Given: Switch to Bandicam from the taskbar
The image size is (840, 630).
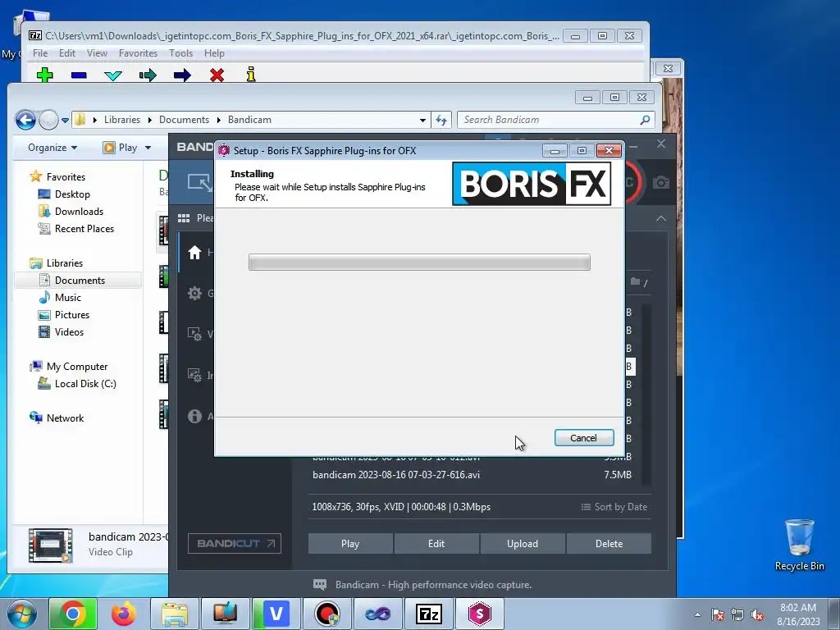Looking at the screenshot, I should pos(326,614).
